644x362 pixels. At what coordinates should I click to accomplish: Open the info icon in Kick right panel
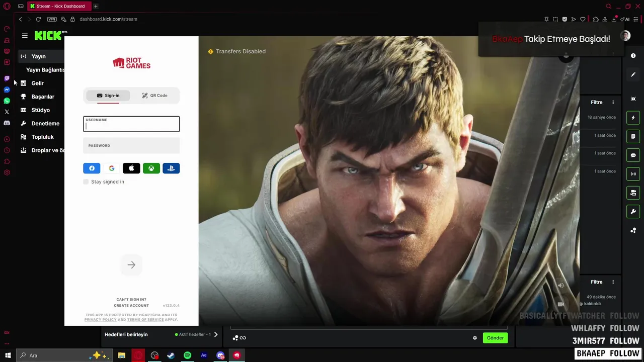pos(633,56)
